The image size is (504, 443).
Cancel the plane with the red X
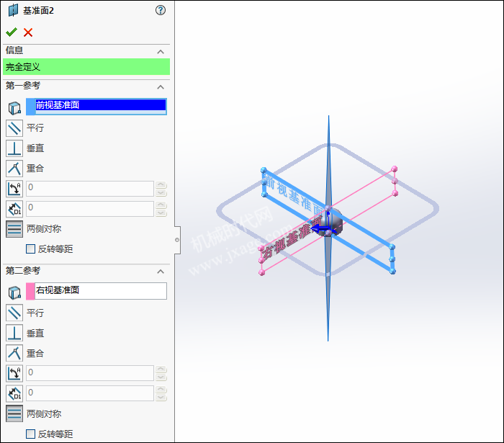[28, 32]
